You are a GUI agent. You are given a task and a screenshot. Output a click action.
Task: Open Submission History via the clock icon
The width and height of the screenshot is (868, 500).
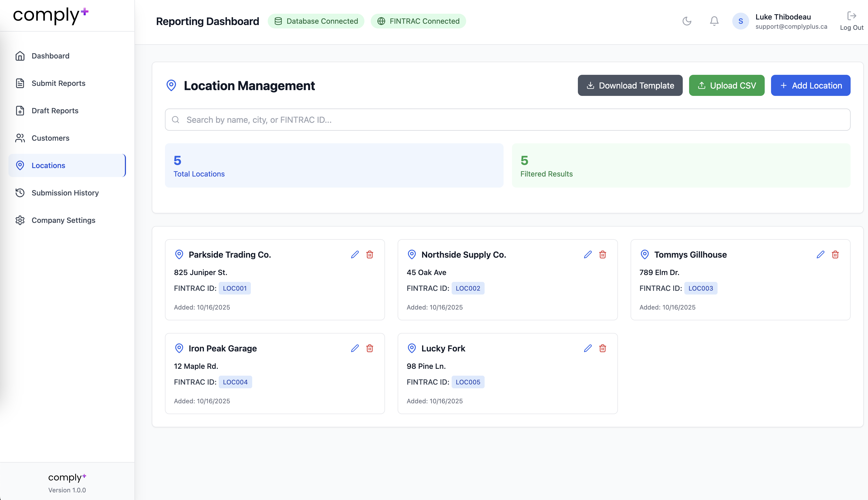click(19, 193)
